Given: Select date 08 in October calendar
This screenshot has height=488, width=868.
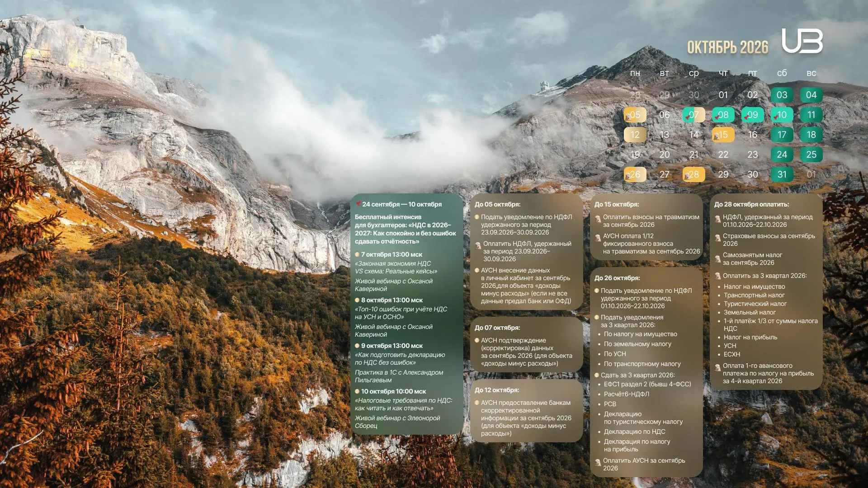Looking at the screenshot, I should coord(723,115).
